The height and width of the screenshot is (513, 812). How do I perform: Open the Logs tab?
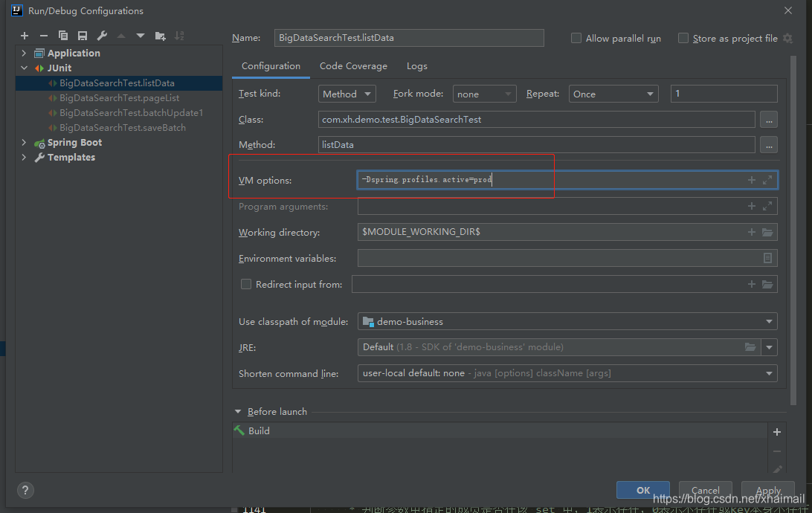pos(417,66)
